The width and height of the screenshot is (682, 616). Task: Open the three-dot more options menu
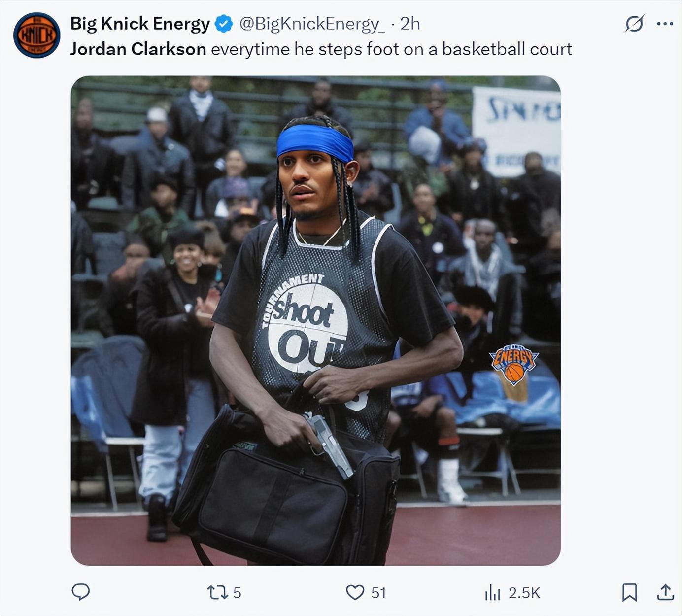(x=665, y=23)
